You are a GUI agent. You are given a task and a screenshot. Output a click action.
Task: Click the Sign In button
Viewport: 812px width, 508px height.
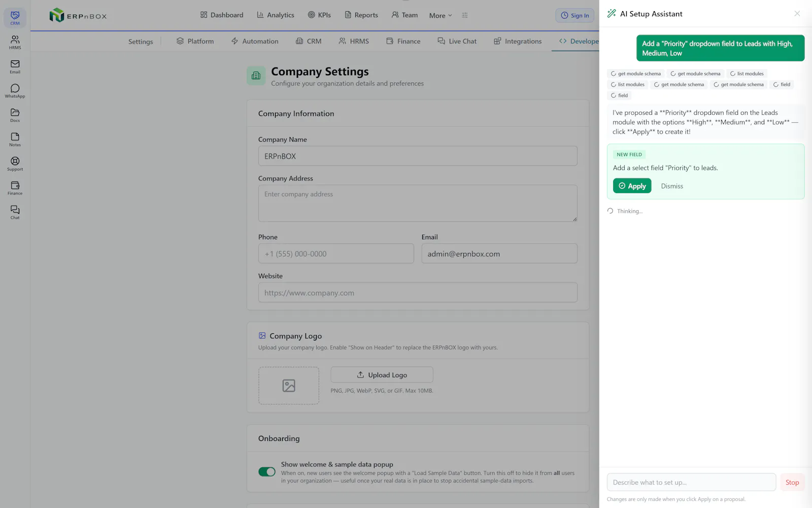(575, 15)
